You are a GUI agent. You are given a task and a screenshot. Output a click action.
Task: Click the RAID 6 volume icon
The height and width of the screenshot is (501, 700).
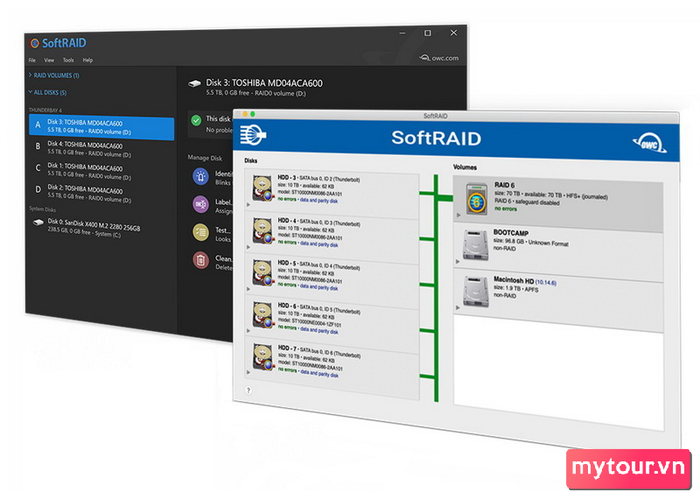(x=477, y=199)
